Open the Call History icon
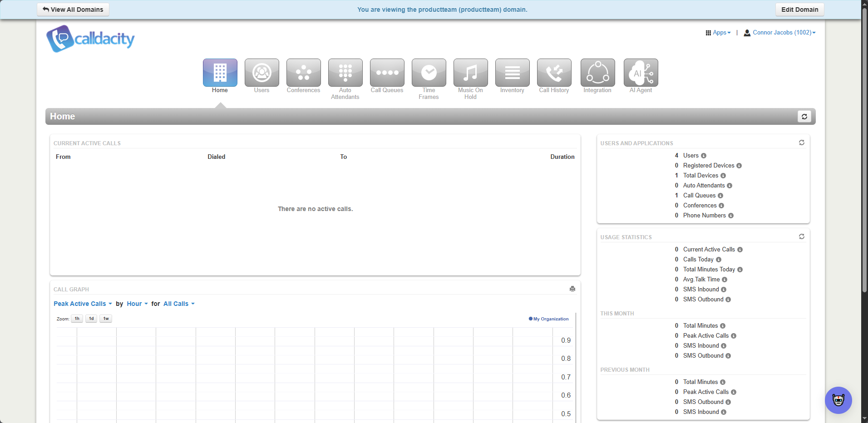The height and width of the screenshot is (423, 868). [x=554, y=73]
